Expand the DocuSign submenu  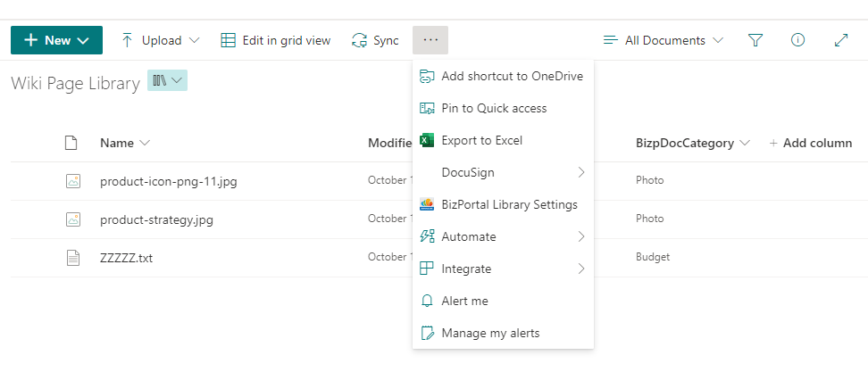[503, 172]
